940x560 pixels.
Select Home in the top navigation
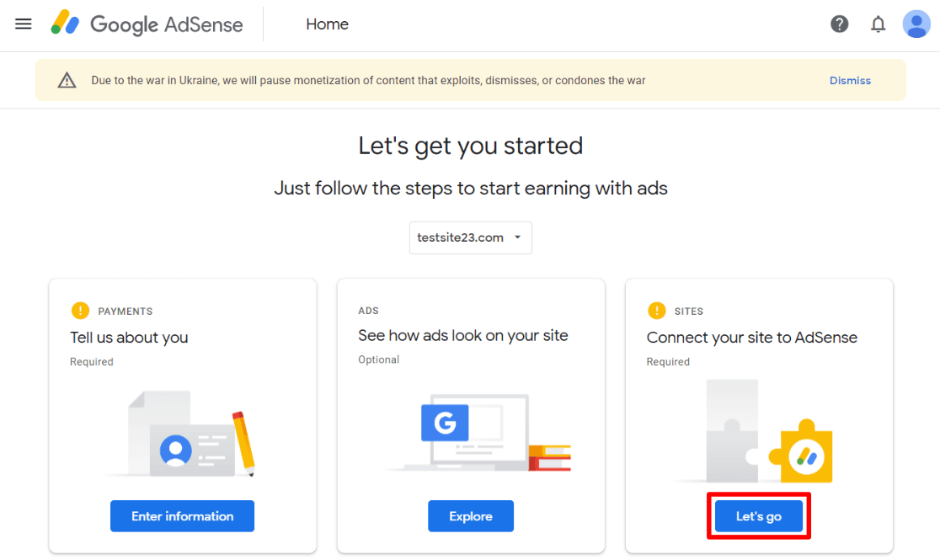coord(327,24)
